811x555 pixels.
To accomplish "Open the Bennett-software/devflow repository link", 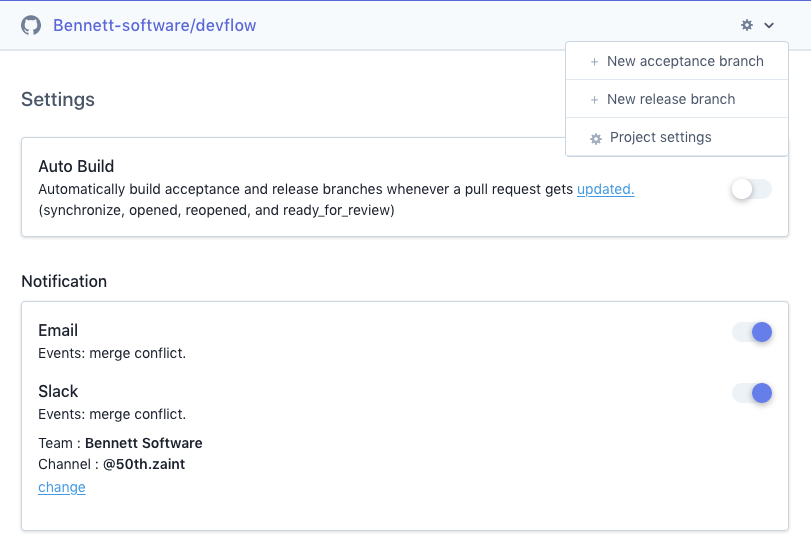I will click(x=154, y=25).
